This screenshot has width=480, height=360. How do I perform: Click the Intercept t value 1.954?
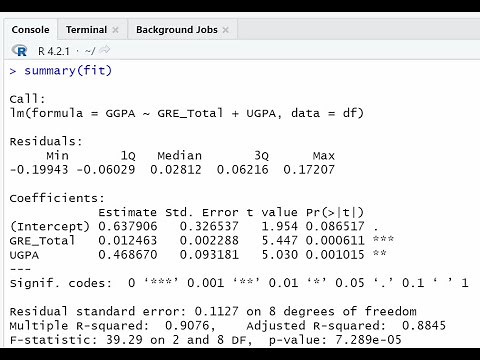coord(280,226)
